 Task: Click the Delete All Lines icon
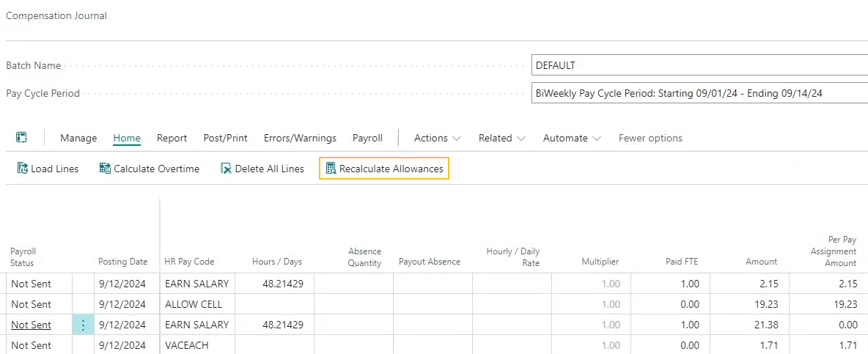(227, 169)
